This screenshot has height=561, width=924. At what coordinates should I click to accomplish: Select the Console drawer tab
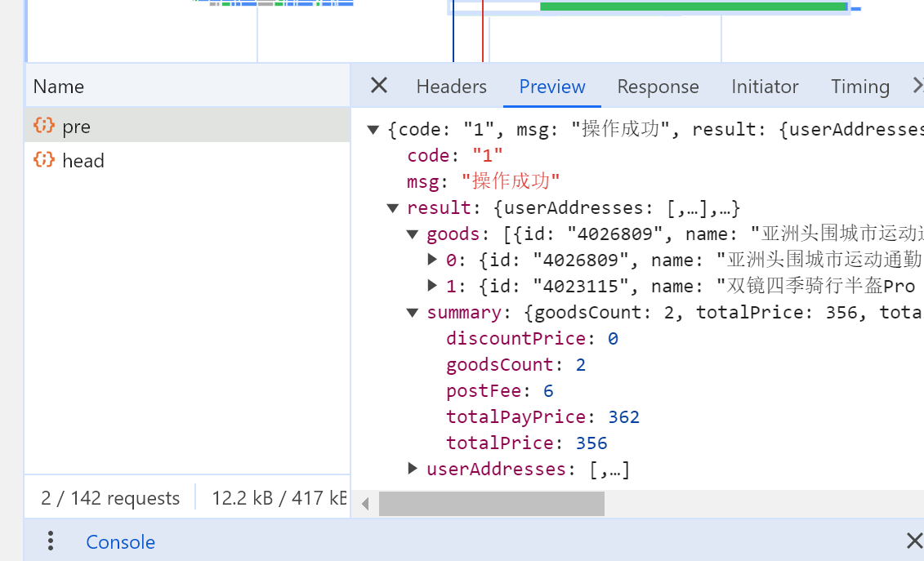click(x=120, y=542)
